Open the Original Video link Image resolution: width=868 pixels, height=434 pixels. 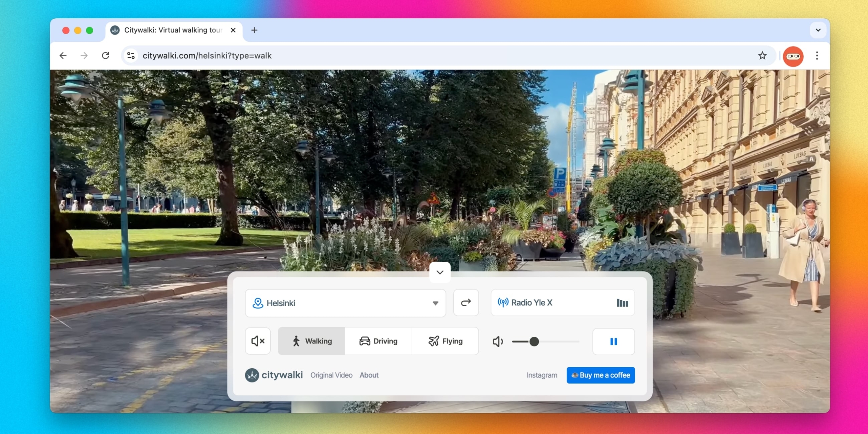pyautogui.click(x=331, y=375)
